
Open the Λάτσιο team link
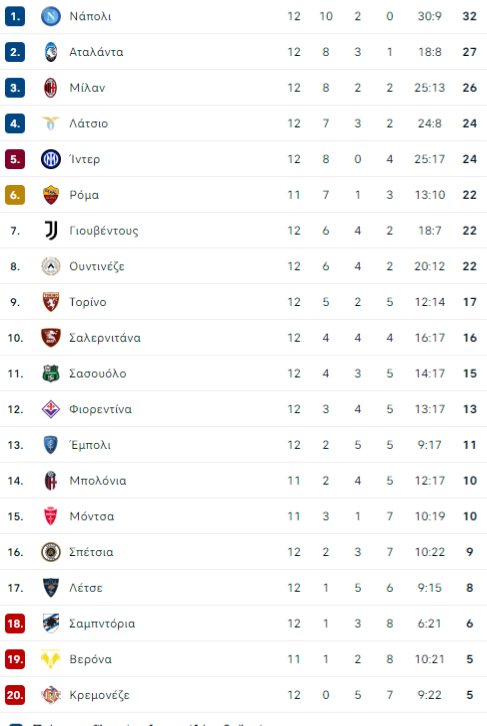pos(88,124)
